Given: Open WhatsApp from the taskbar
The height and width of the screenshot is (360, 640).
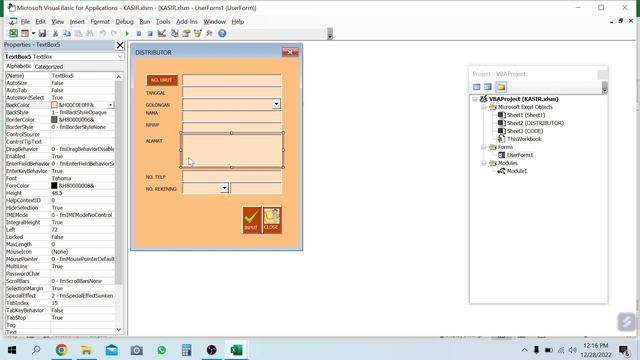Looking at the screenshot, I should coord(162,350).
